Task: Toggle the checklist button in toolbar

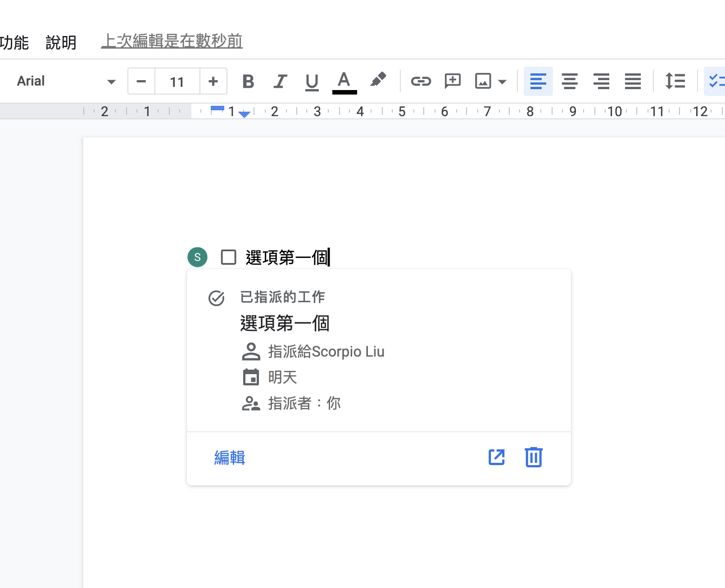Action: 716,81
